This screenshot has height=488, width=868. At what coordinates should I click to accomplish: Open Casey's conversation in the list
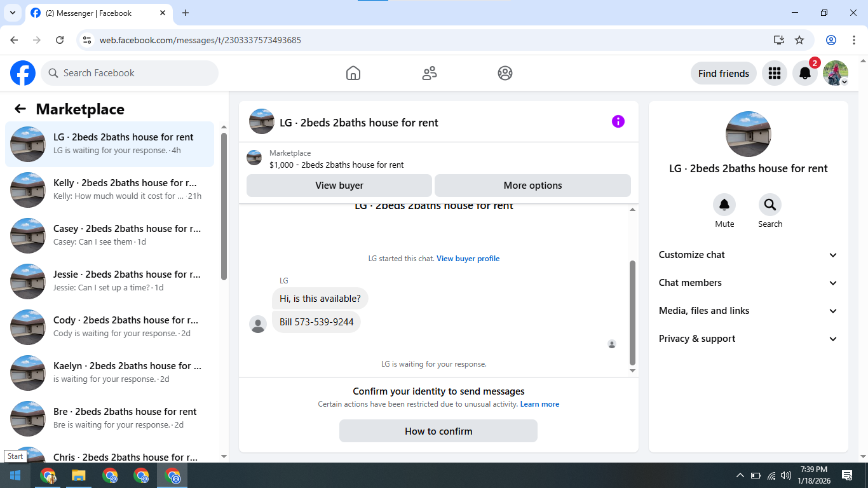coord(110,236)
